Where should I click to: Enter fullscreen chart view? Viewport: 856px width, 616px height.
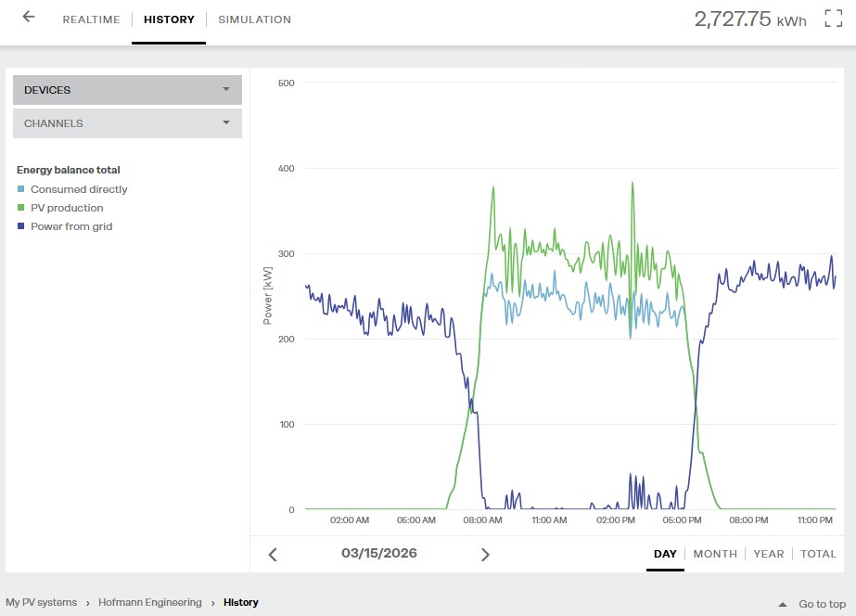[x=833, y=19]
